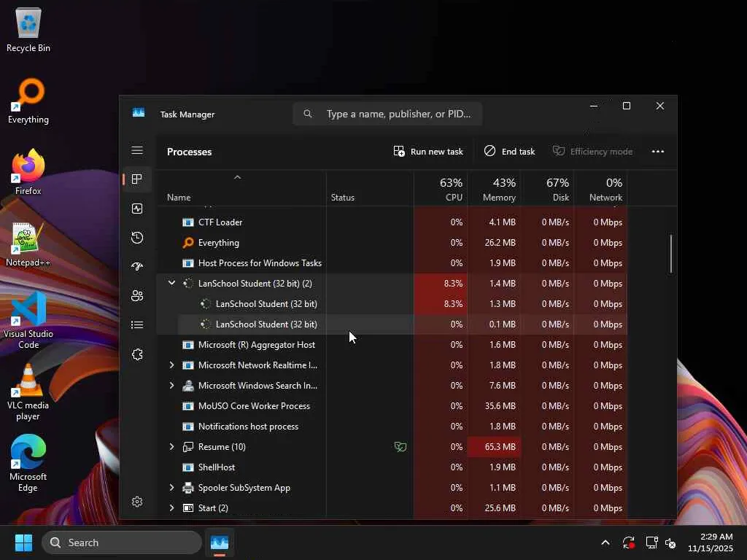Expand the Microsoft Windows Search In... row

tap(172, 386)
